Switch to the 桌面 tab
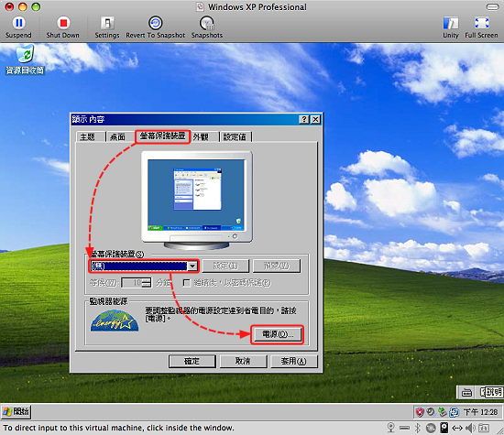The image size is (504, 435). pos(117,137)
